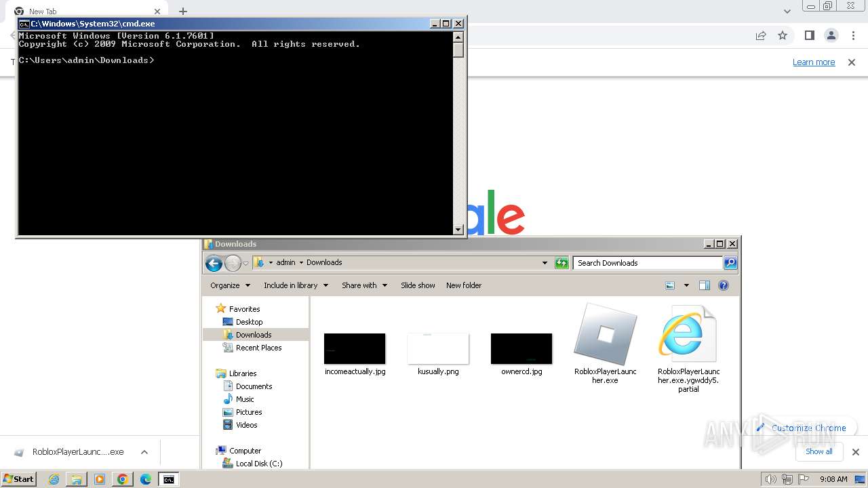The image size is (868, 488).
Task: Open Pictures library in navigation pane
Action: click(x=249, y=412)
